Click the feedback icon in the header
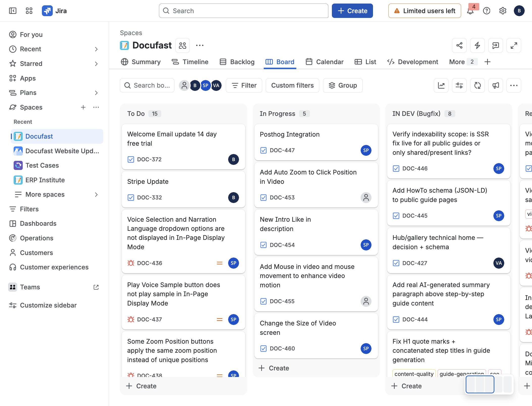Screen dimensions: 532x406 496,45
